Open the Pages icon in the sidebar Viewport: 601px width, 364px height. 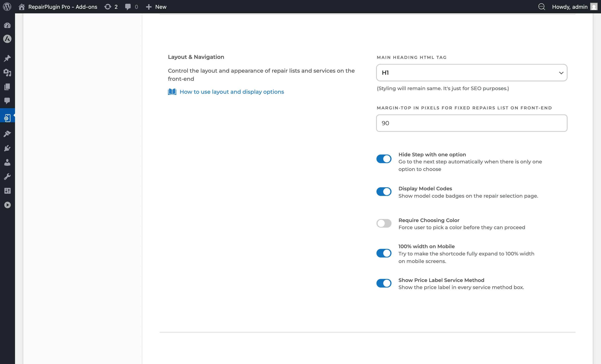[7, 87]
